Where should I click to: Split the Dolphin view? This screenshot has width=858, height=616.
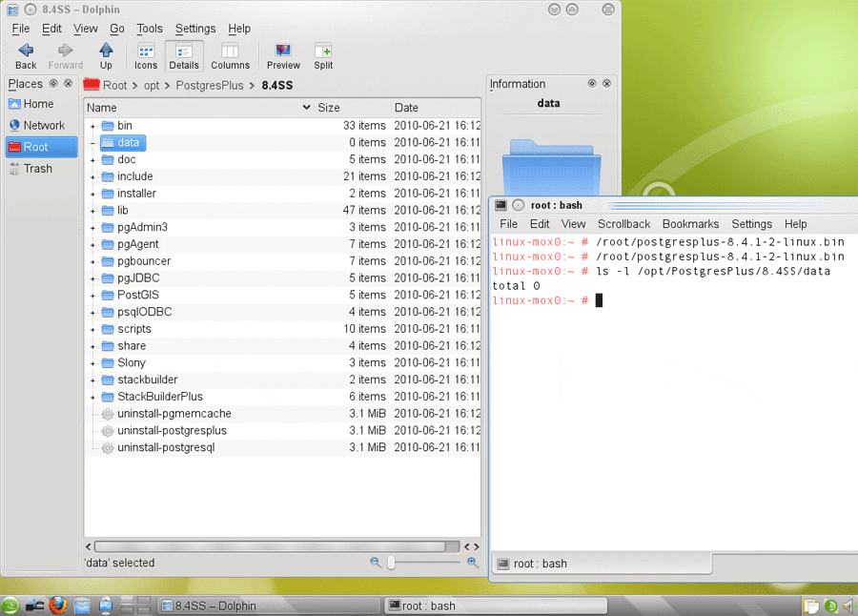[323, 56]
